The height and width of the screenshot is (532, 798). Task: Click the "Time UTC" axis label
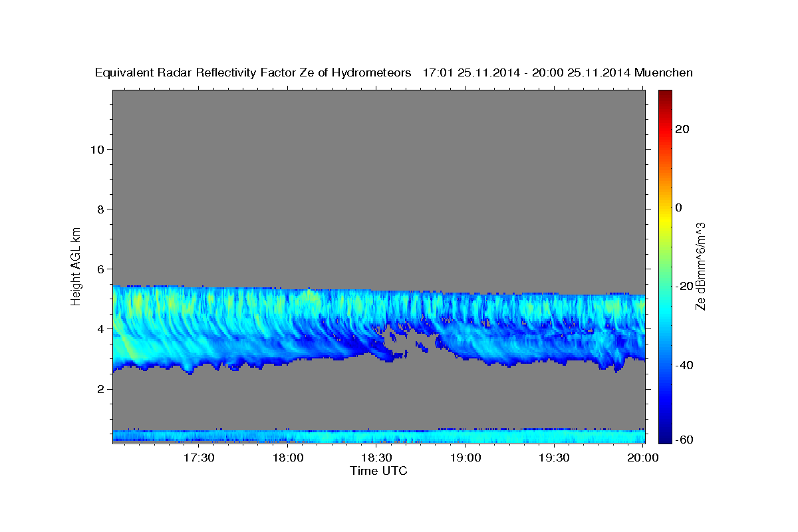coord(378,471)
